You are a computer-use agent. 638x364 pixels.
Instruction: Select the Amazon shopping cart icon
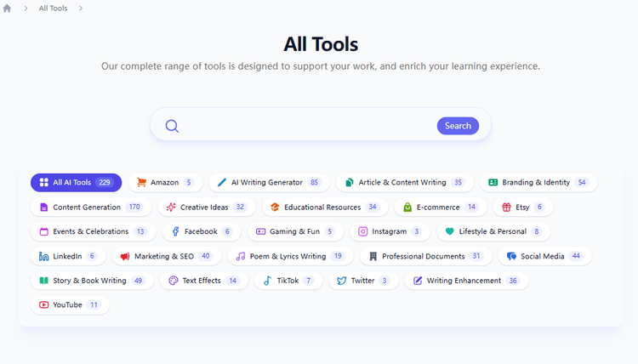coord(142,183)
